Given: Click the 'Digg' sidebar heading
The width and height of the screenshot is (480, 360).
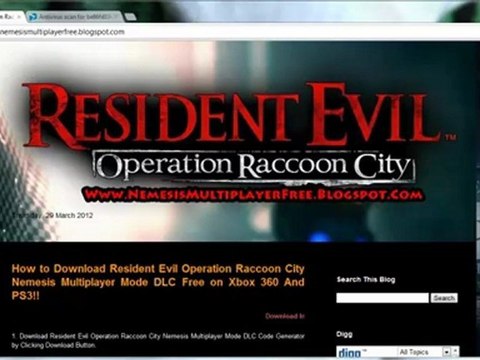Looking at the screenshot, I should point(344,334).
